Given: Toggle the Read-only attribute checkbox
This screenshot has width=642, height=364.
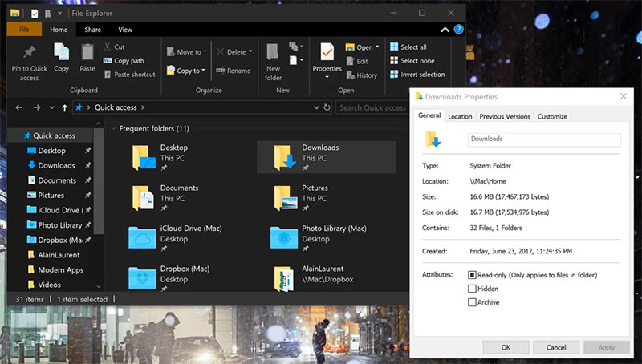Looking at the screenshot, I should (473, 275).
